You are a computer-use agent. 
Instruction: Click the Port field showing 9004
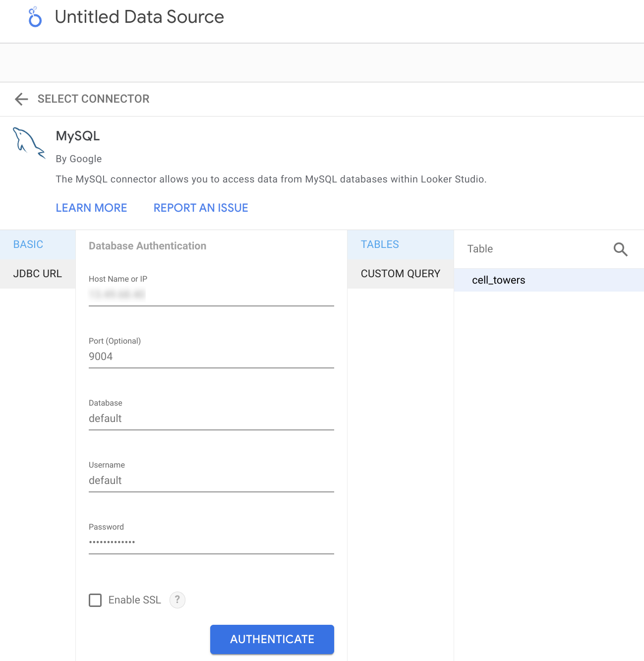(211, 357)
